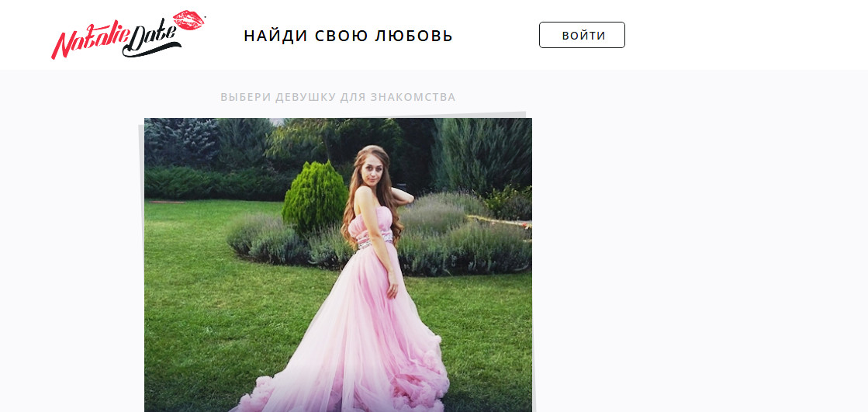Click the ВОЙТИ login button
The height and width of the screenshot is (412, 868).
(x=582, y=35)
